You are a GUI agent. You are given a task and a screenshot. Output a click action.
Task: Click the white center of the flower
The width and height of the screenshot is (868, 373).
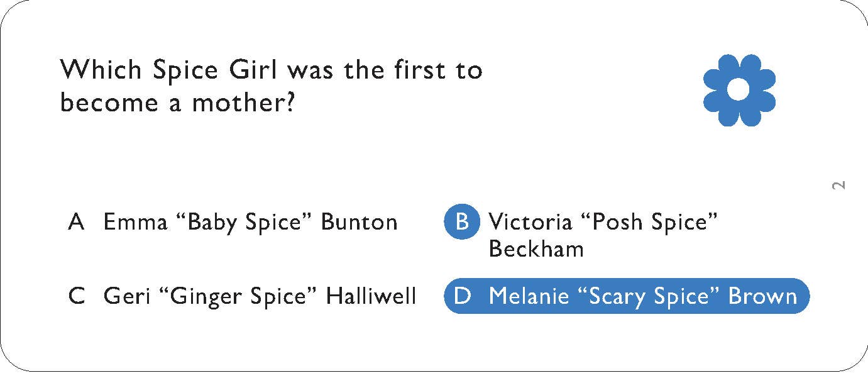(739, 90)
